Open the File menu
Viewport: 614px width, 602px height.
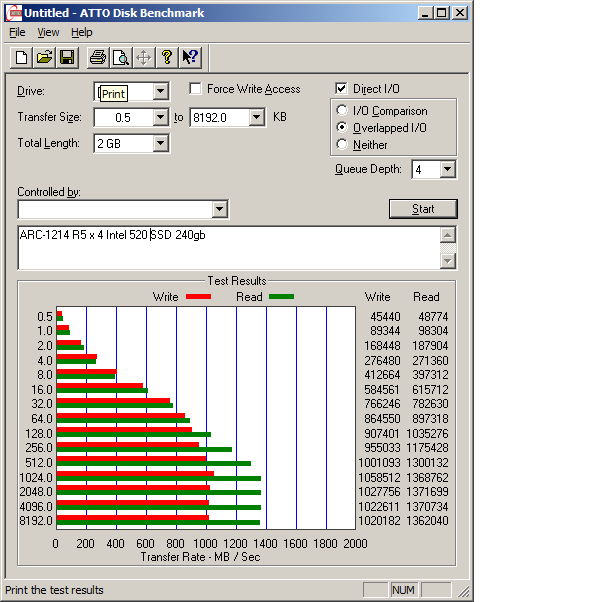pos(17,32)
